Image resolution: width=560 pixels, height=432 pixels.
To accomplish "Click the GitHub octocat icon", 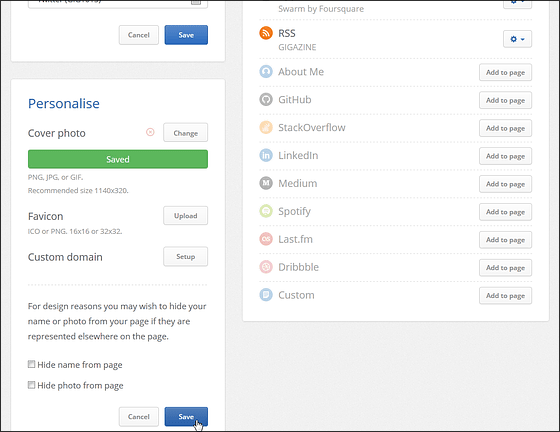I will coord(266,99).
